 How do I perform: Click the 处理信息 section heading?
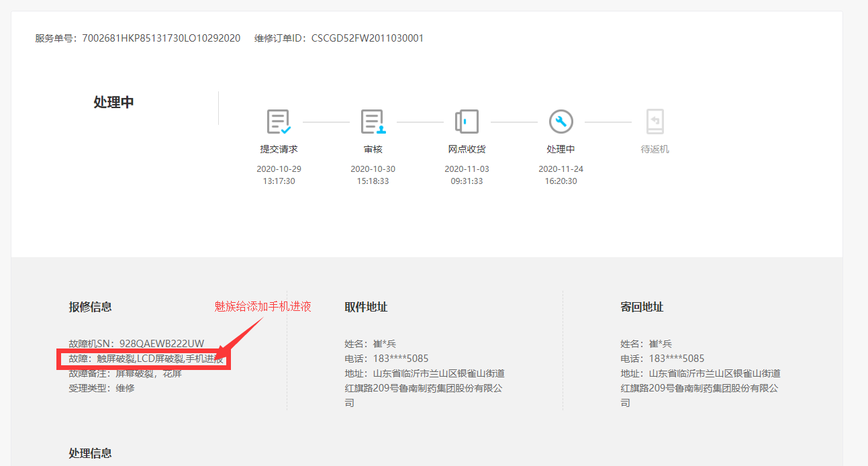click(x=90, y=453)
